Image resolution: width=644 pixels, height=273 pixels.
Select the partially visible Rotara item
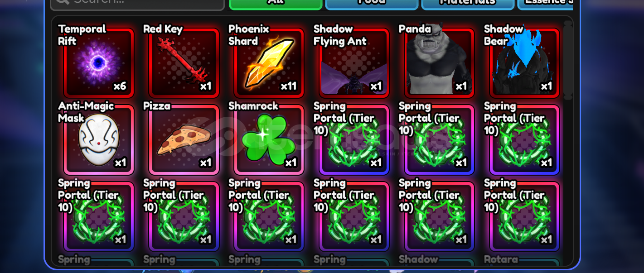(x=525, y=262)
